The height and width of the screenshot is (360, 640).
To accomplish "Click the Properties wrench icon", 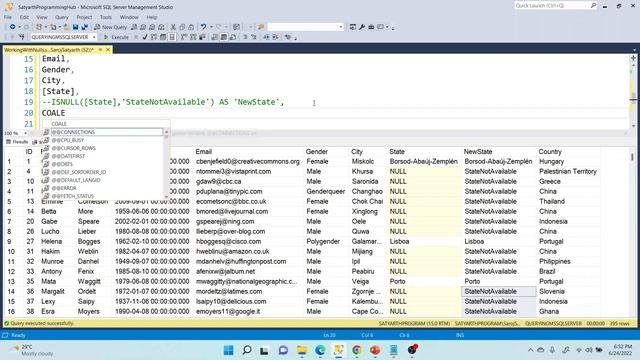I will pos(362,27).
